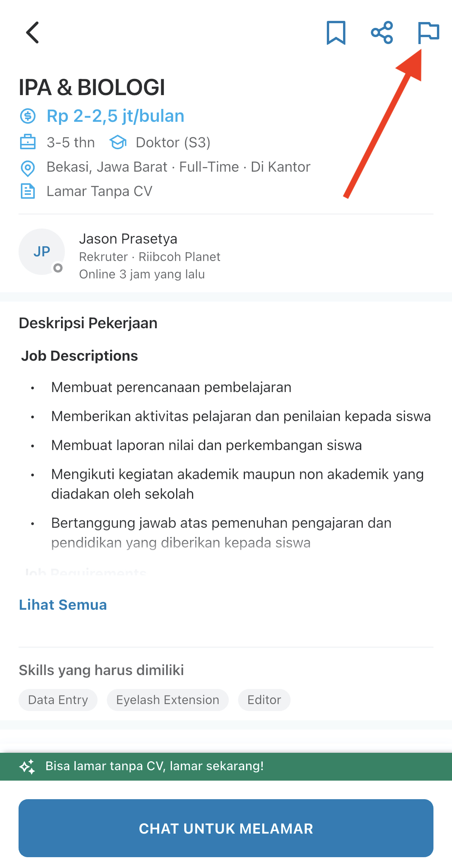Tap the briefcase experience icon
This screenshot has height=868, width=452.
pyautogui.click(x=28, y=142)
